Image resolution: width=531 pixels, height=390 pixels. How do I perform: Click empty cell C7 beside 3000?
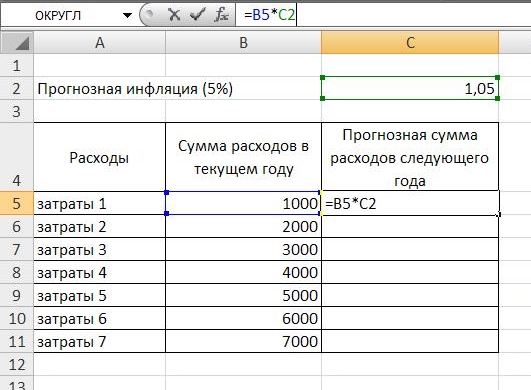tap(410, 250)
